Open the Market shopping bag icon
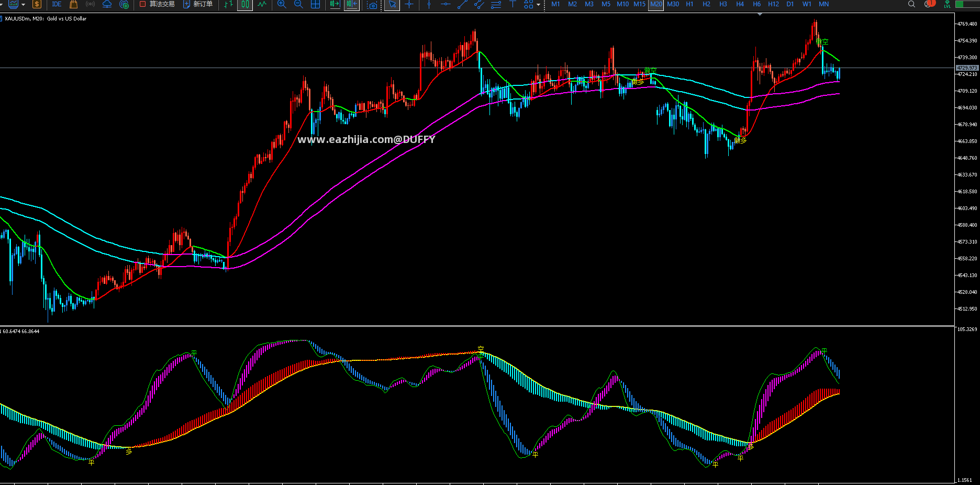 (74, 4)
